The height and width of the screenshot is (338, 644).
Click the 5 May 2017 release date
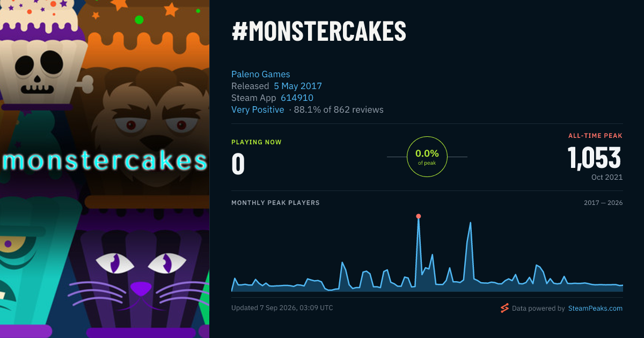pyautogui.click(x=298, y=86)
